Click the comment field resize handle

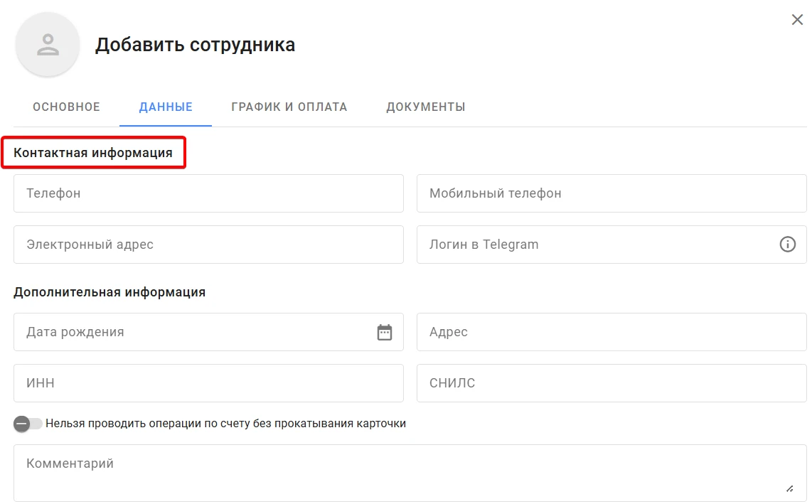point(789,488)
